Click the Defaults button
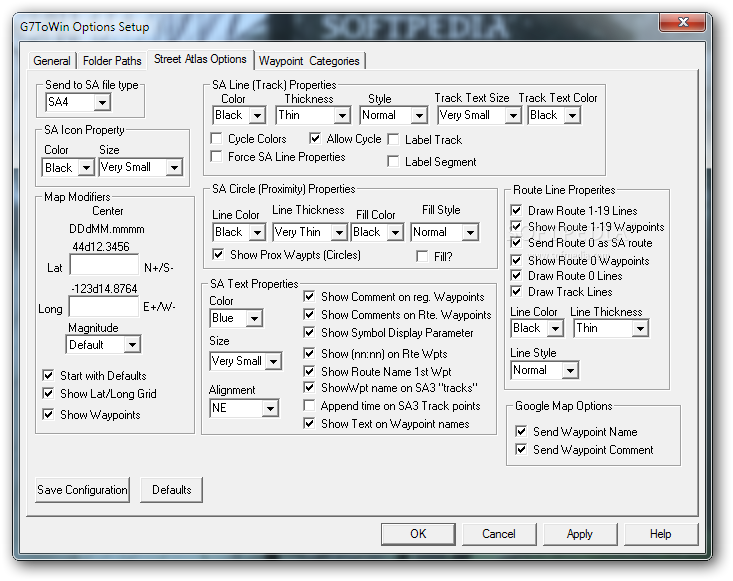Viewport: 733px width, 581px height. coord(172,490)
